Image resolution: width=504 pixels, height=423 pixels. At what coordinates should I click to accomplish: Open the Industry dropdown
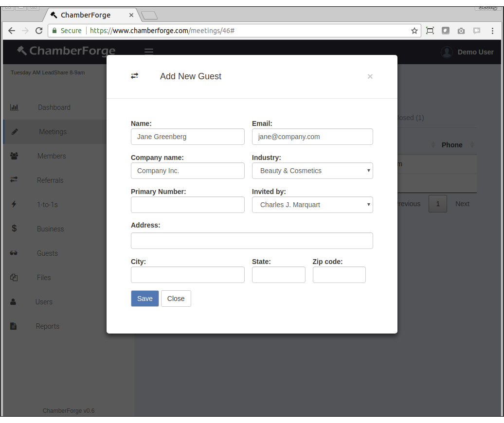(x=312, y=171)
